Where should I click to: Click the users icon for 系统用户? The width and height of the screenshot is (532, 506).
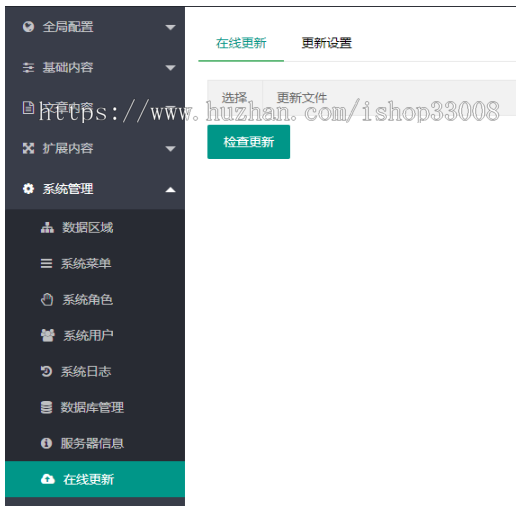48,335
